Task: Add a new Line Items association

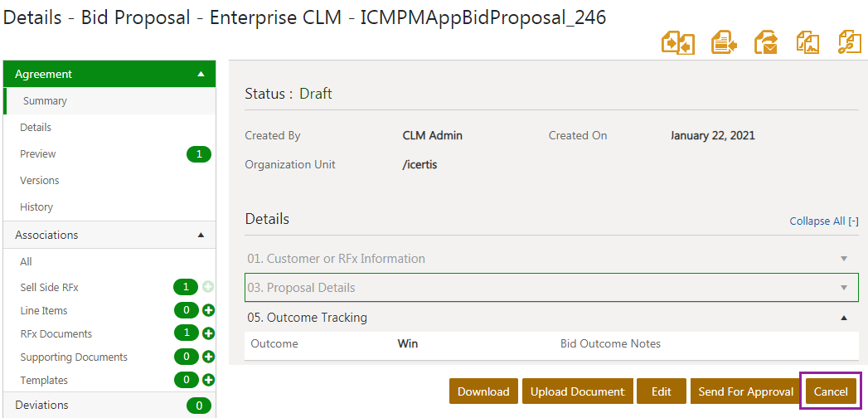Action: (x=209, y=311)
